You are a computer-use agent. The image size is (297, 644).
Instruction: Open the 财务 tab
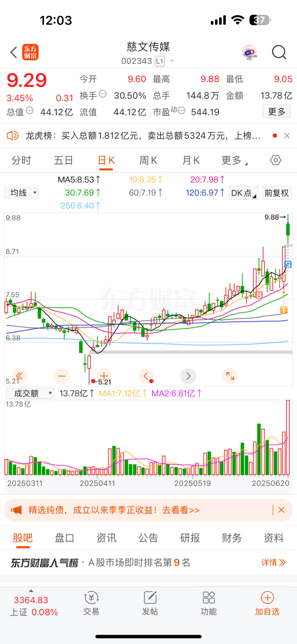232,538
